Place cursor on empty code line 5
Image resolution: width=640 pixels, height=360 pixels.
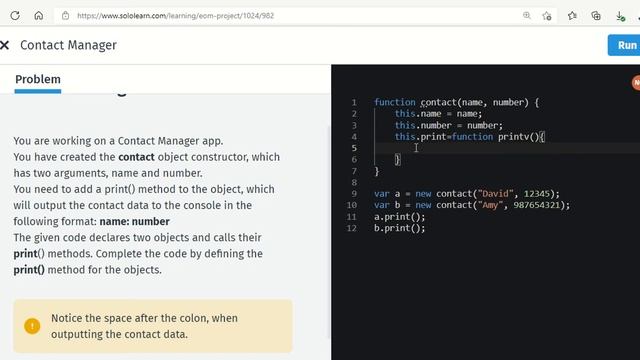click(x=506, y=148)
